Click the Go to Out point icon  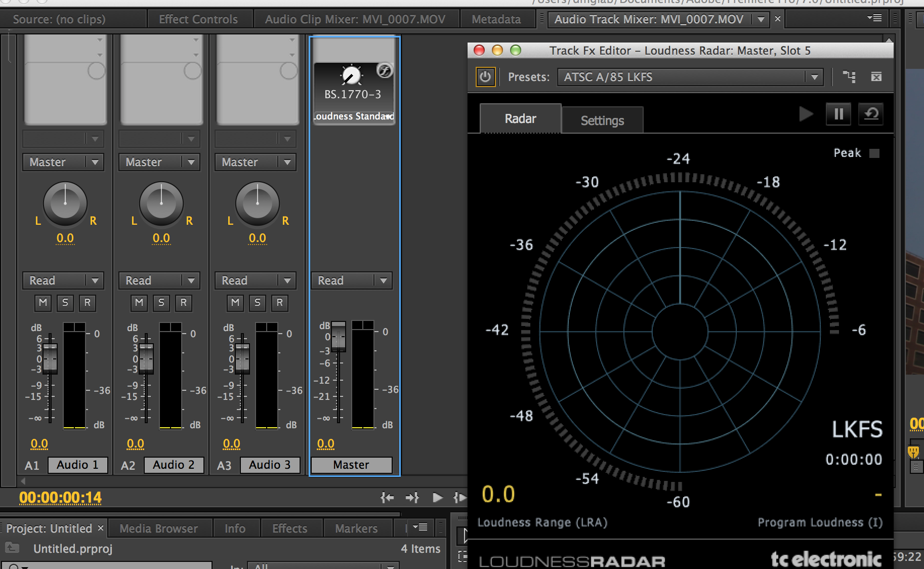pyautogui.click(x=412, y=498)
